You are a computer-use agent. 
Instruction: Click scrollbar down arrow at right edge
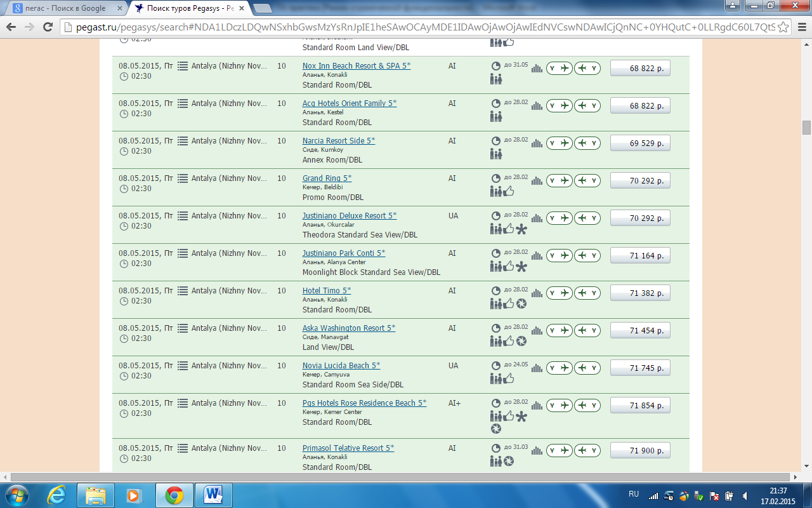[806, 467]
